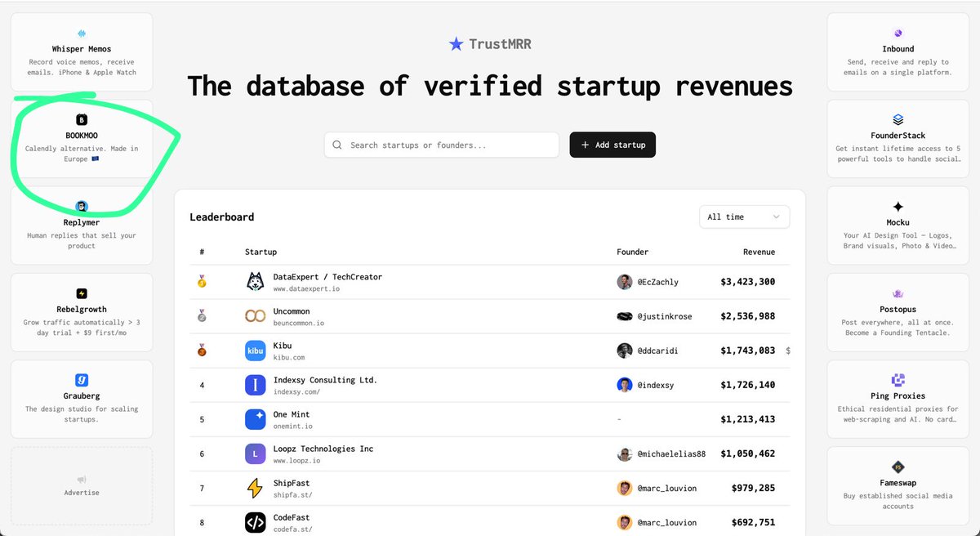This screenshot has width=980, height=536.
Task: Click the Fameswap logo icon
Action: pyautogui.click(x=898, y=467)
